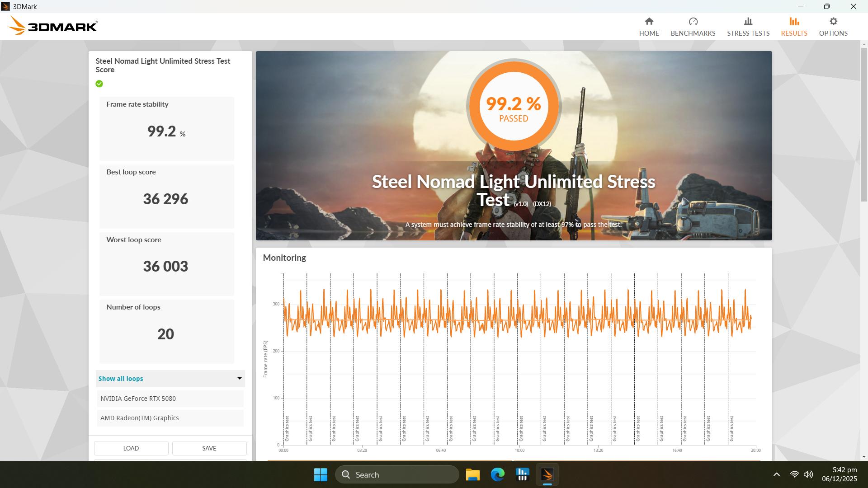Click the 10:00 mark on the monitoring chart
Image resolution: width=868 pixels, height=488 pixels.
(x=519, y=450)
